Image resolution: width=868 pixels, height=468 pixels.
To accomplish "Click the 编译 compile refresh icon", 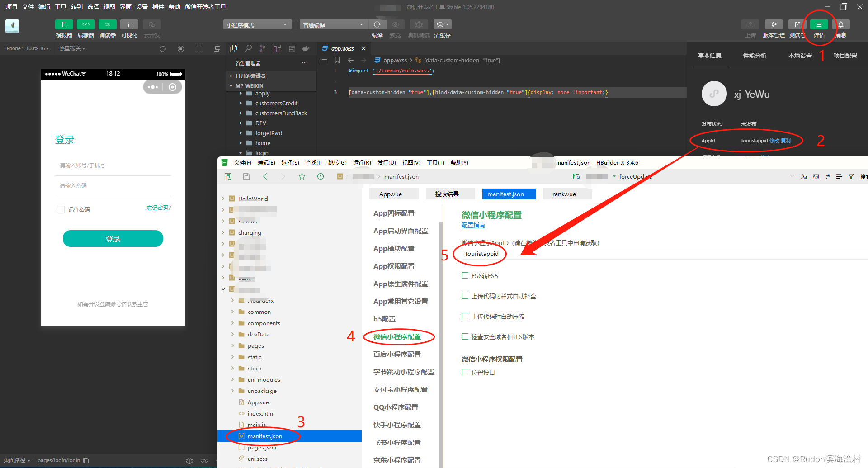I will 377,24.
